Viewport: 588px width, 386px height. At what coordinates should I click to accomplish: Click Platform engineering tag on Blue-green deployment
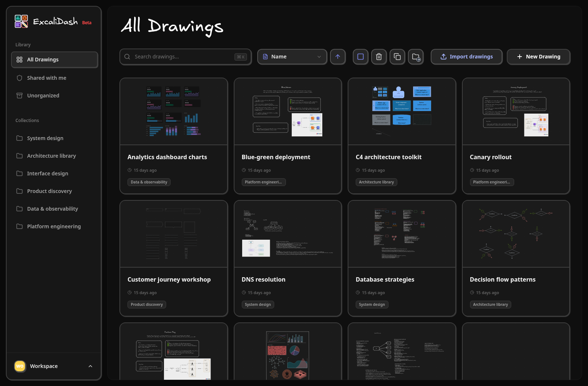coord(263,182)
